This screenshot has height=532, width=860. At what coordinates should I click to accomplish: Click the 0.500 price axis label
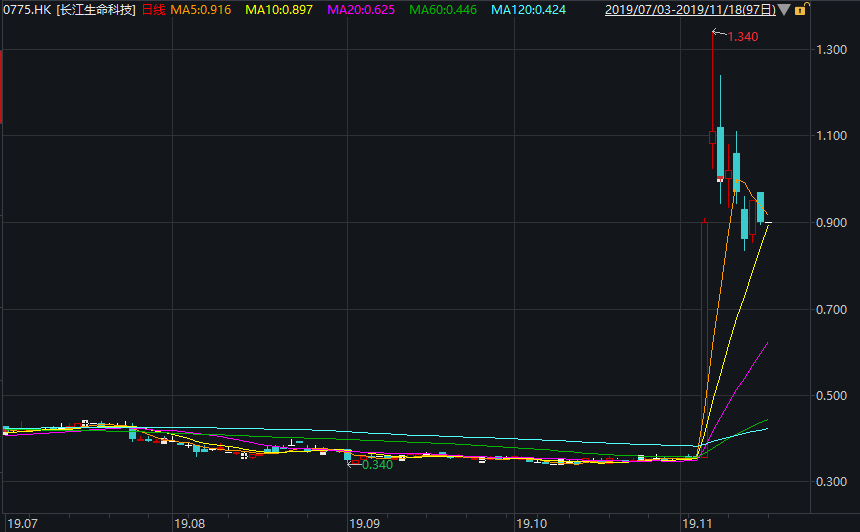[832, 397]
